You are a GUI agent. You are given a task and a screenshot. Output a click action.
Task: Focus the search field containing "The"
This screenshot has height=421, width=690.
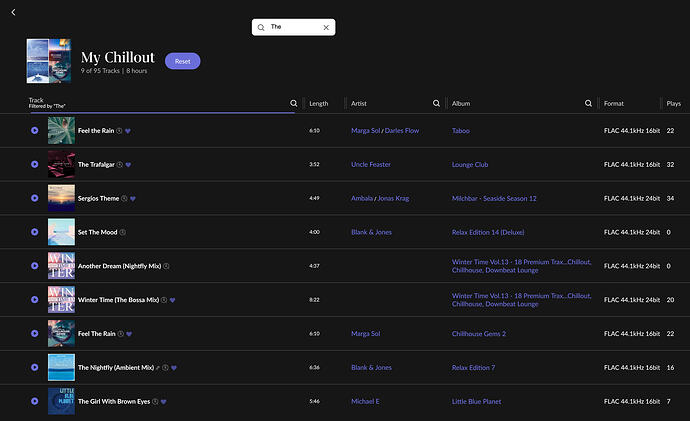coord(292,28)
